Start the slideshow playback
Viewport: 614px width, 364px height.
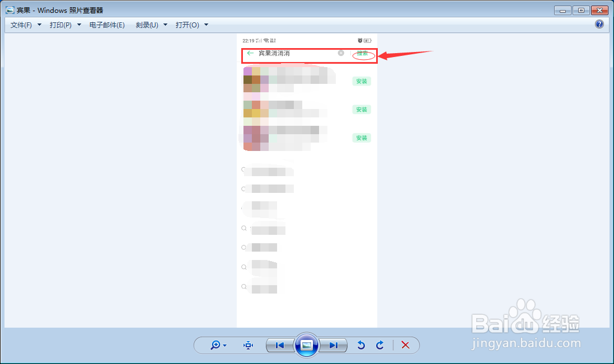pos(306,345)
